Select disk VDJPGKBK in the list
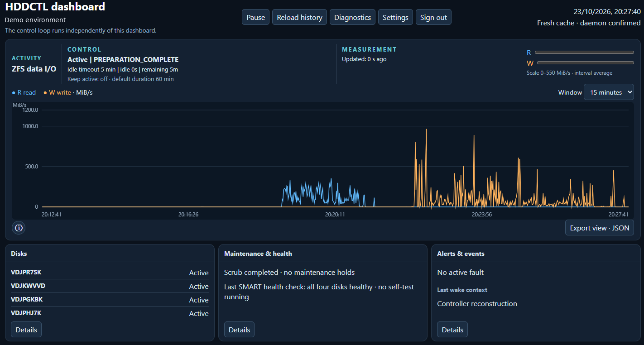The height and width of the screenshot is (345, 644). pos(110,300)
